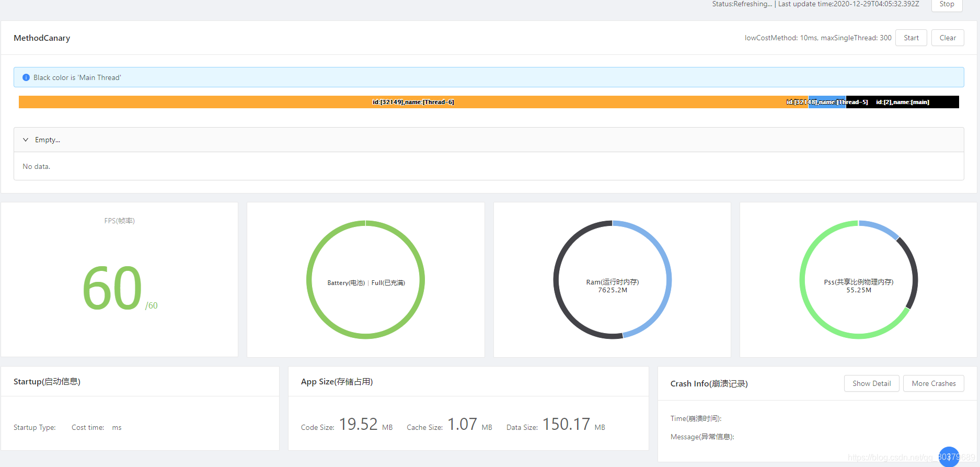Show crash detail
The image size is (980, 467).
(871, 383)
